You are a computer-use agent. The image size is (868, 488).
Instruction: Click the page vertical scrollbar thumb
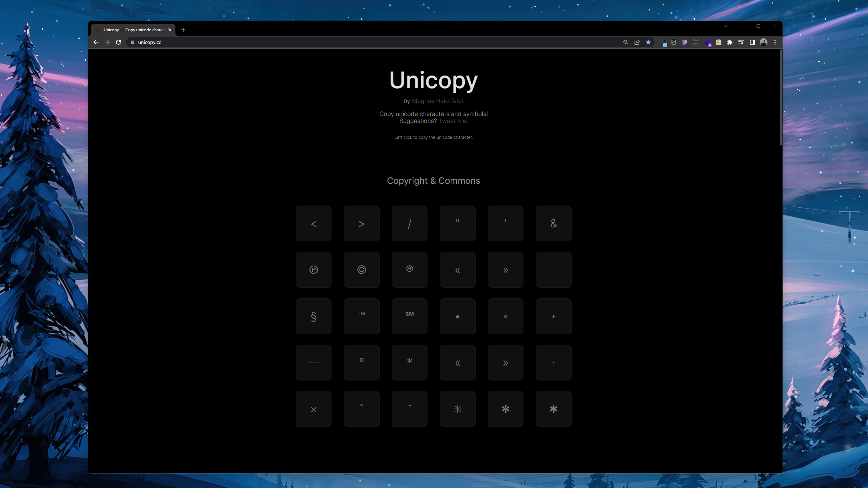click(x=780, y=97)
